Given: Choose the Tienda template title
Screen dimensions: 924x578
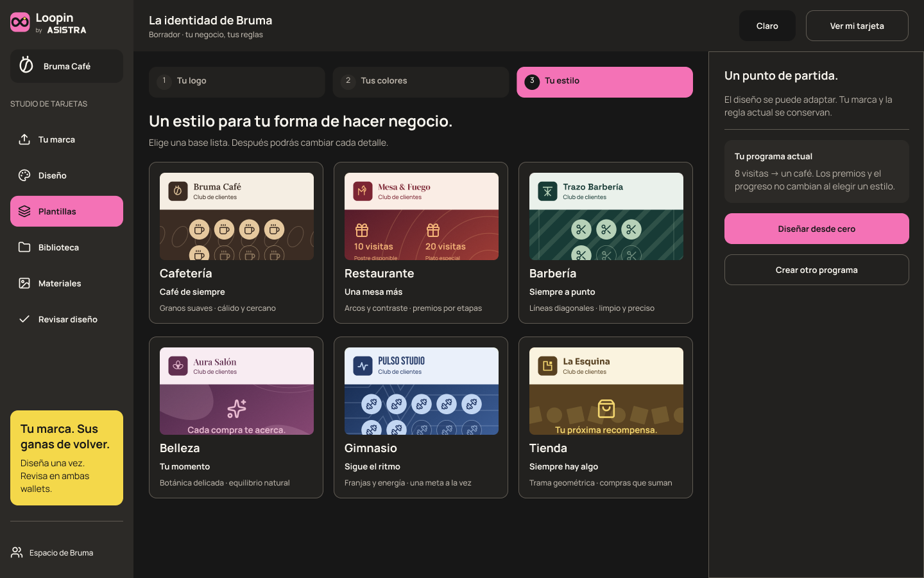Looking at the screenshot, I should [x=548, y=448].
